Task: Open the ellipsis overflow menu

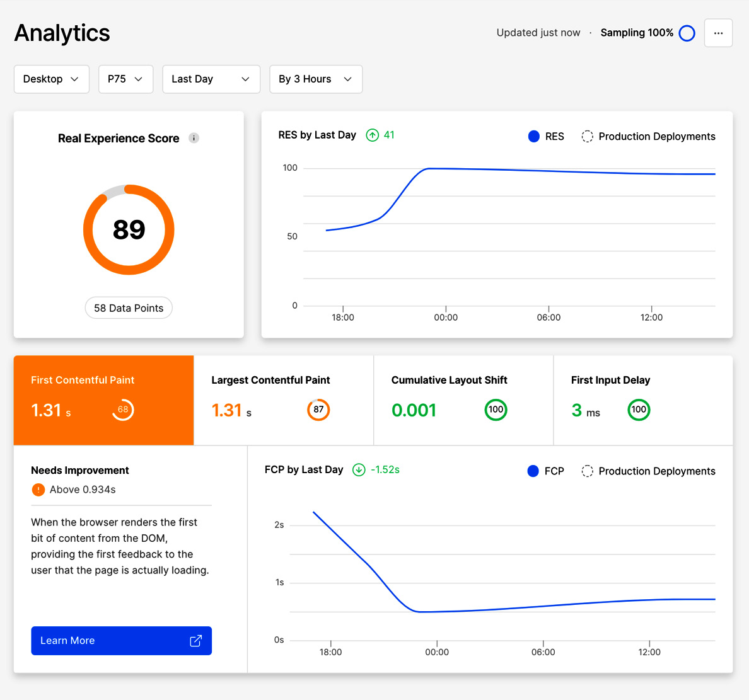Action: [x=718, y=33]
